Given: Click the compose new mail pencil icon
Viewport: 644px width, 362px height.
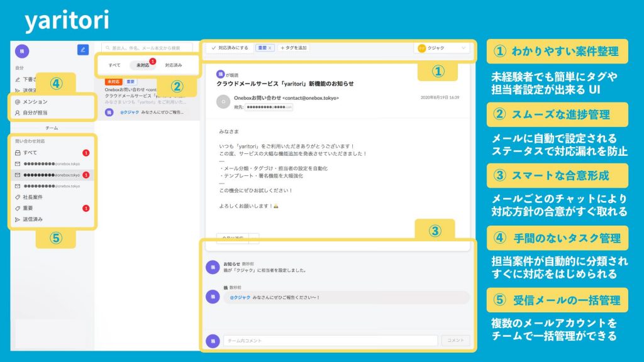Looking at the screenshot, I should click(x=83, y=50).
